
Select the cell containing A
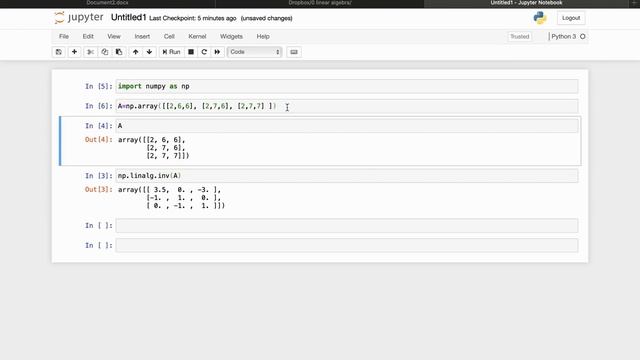(x=347, y=126)
